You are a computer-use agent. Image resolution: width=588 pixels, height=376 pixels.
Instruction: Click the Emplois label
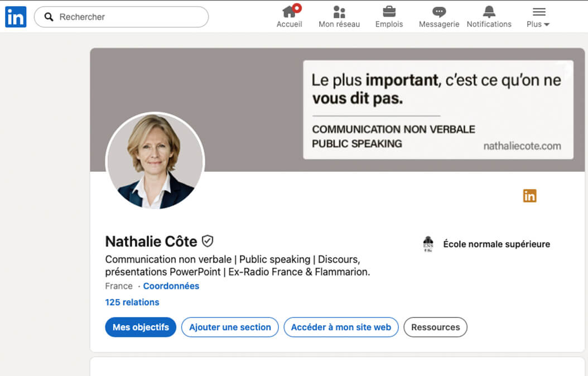pyautogui.click(x=389, y=24)
